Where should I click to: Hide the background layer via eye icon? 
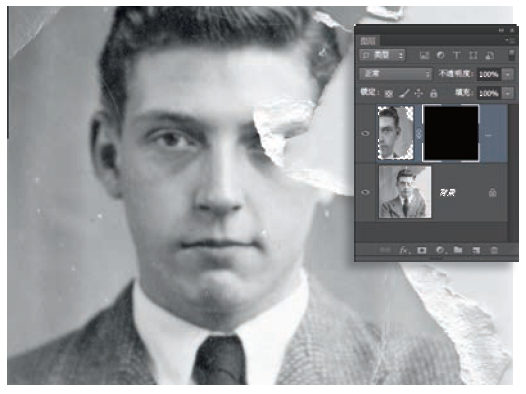365,192
